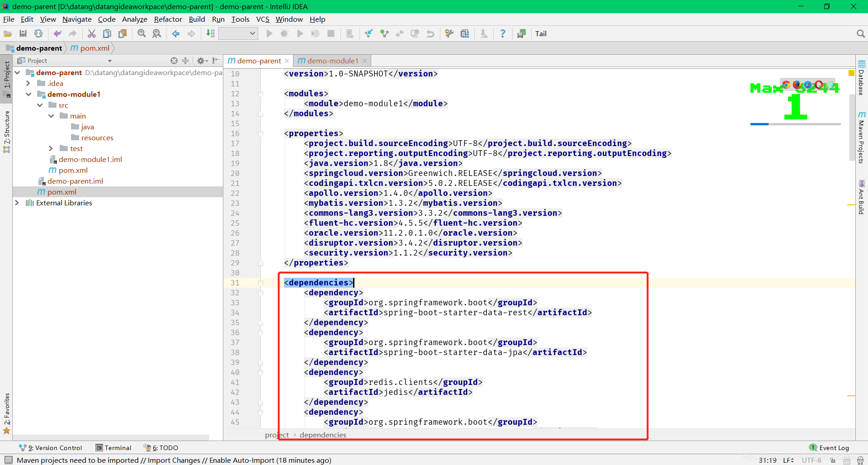Click the Open folder toolbar icon
The image size is (868, 465).
[x=8, y=33]
